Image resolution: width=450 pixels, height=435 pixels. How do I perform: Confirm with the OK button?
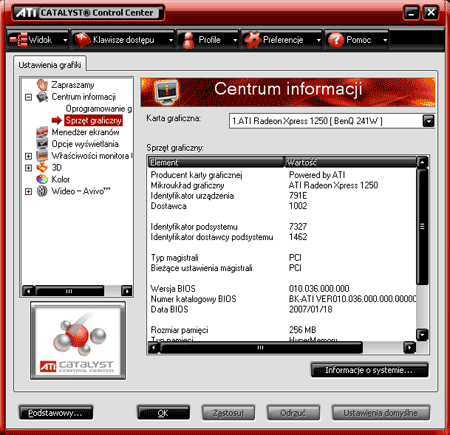coord(163,413)
